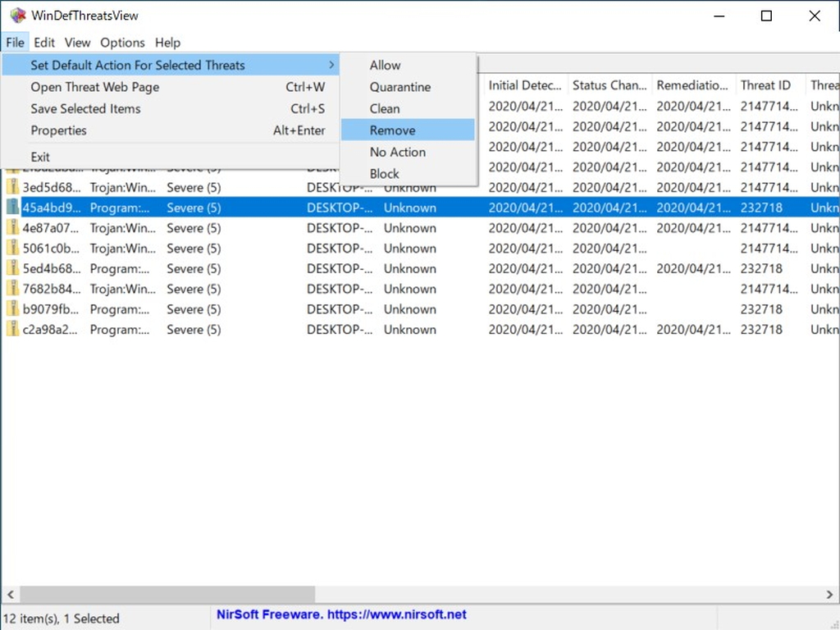Select Block in the action submenu
Viewport: 840px width, 630px height.
384,174
